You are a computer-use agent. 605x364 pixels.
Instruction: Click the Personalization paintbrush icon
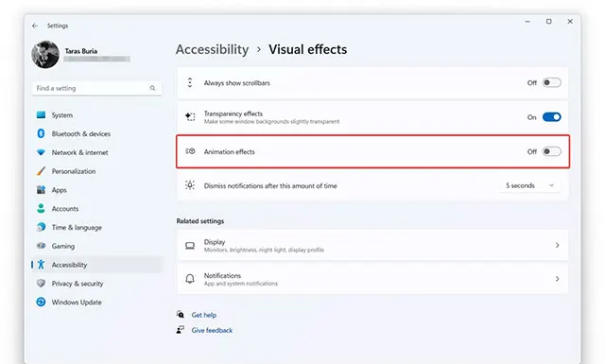pyautogui.click(x=41, y=171)
